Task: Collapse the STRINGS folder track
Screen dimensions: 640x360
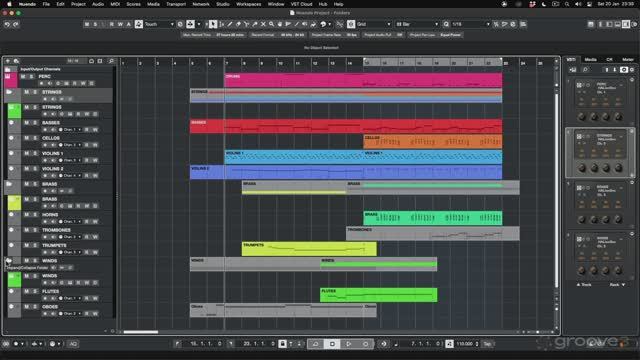Action: 9,93
